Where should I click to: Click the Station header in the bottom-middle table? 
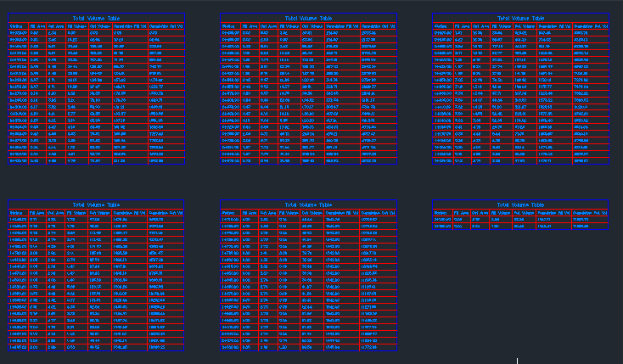(x=229, y=213)
